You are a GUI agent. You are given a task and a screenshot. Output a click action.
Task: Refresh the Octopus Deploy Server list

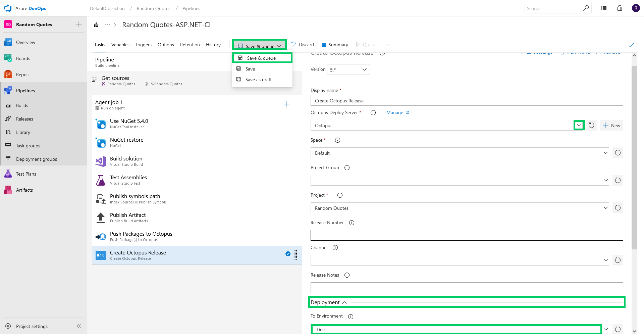591,125
